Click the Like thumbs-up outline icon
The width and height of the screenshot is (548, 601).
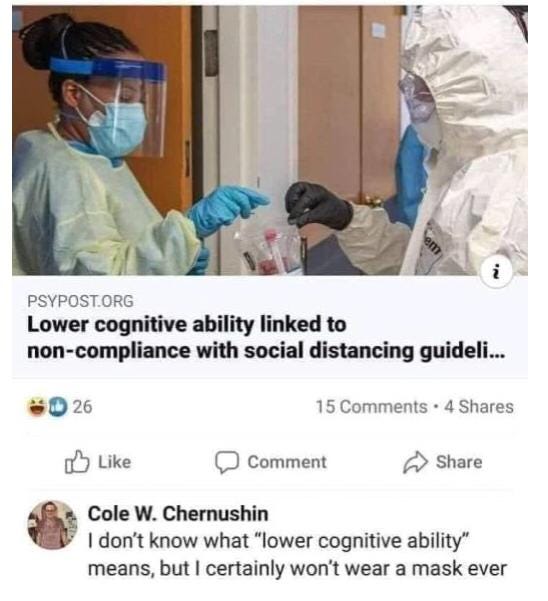77,461
